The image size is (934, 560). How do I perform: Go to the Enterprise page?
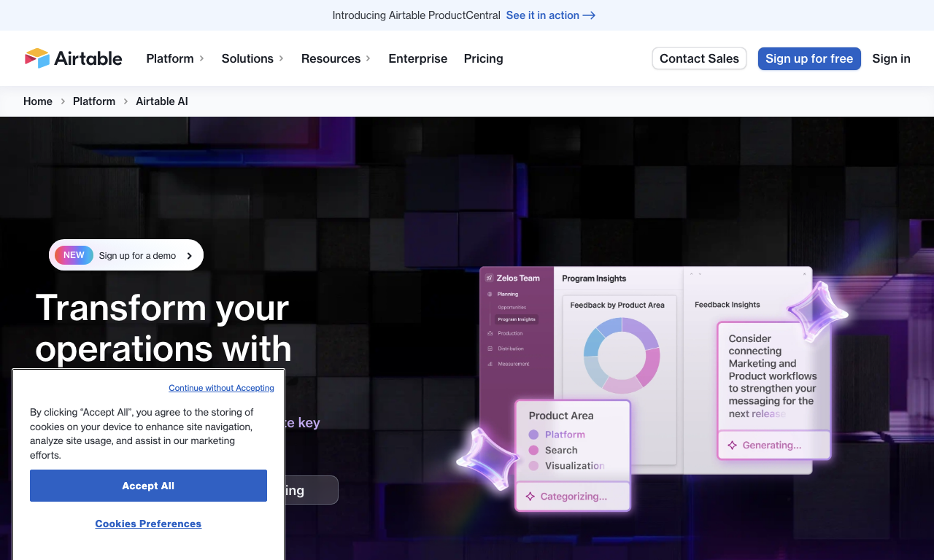[x=418, y=58]
